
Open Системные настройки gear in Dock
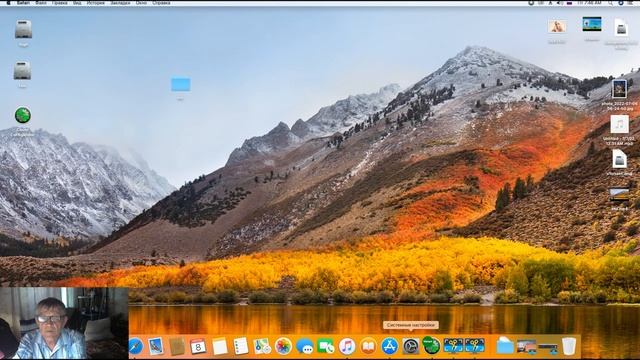click(x=411, y=346)
